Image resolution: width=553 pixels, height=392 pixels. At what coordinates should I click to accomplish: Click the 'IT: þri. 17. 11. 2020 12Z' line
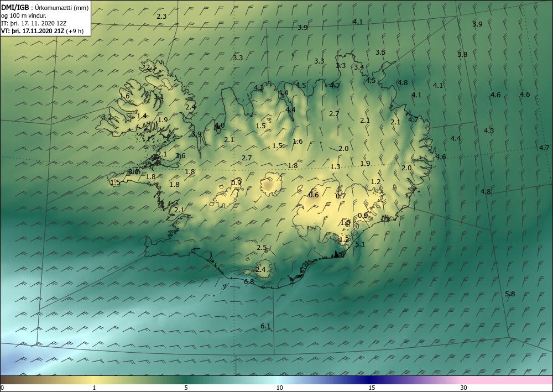pos(34,23)
